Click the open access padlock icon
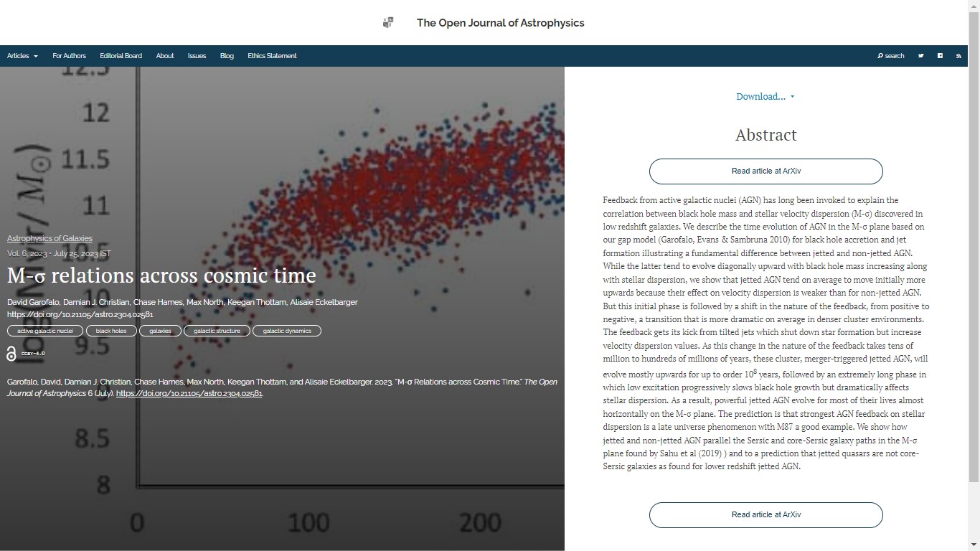 [11, 354]
